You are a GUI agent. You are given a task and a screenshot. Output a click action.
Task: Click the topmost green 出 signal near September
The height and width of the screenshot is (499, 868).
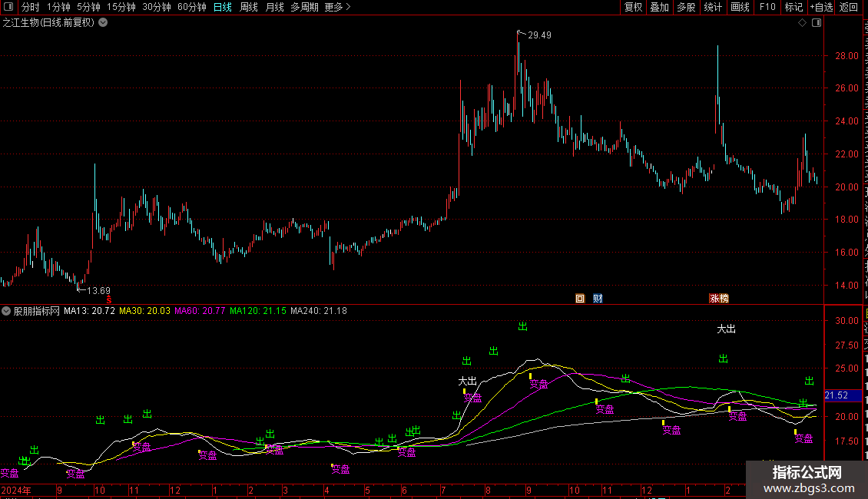(523, 327)
